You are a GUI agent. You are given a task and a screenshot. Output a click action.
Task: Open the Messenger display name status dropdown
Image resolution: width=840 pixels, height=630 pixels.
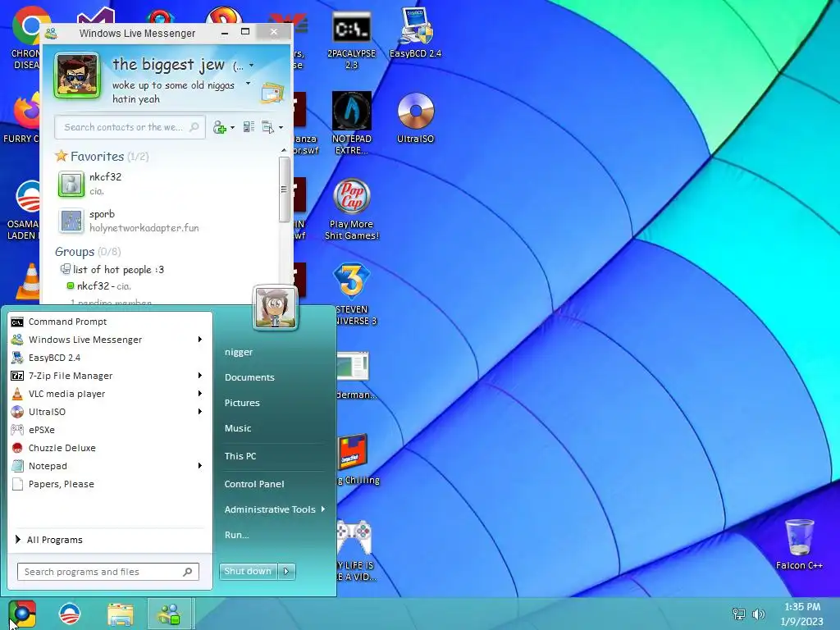[251, 66]
